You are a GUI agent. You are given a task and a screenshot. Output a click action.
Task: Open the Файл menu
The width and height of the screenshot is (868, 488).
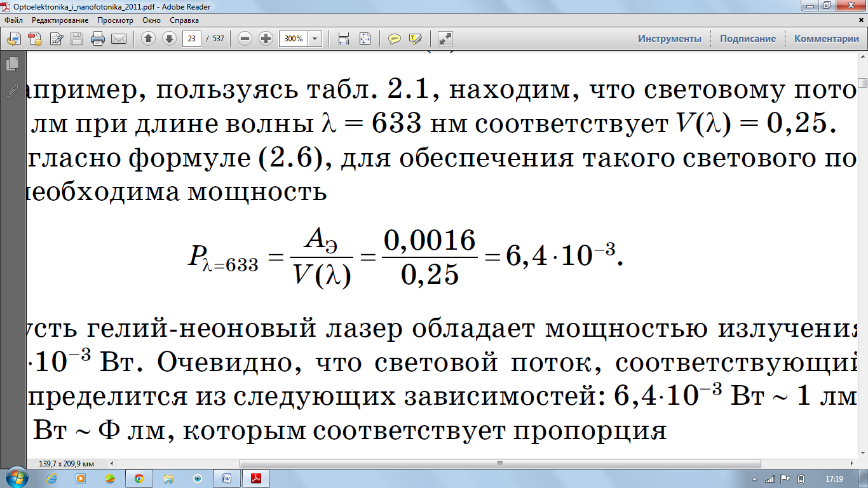(13, 20)
